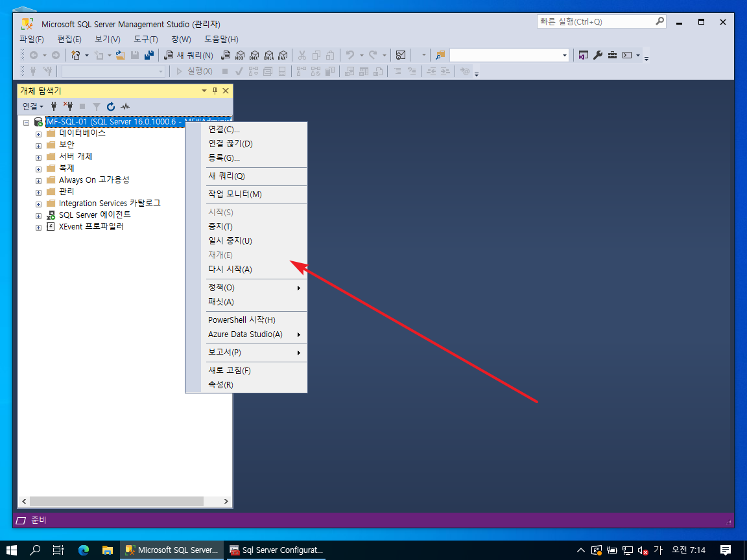Viewport: 747px width, 560px height.
Task: Click the Find in Files icon
Action: tap(440, 55)
